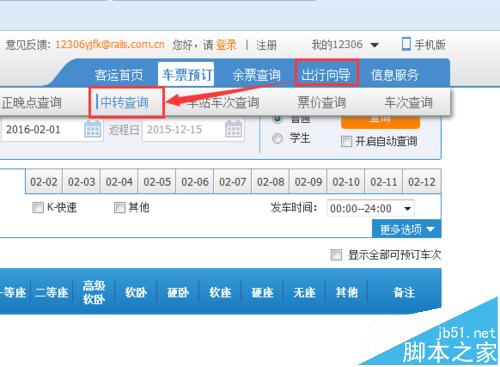Select date tab 02-08
The image size is (500, 367).
(x=270, y=182)
